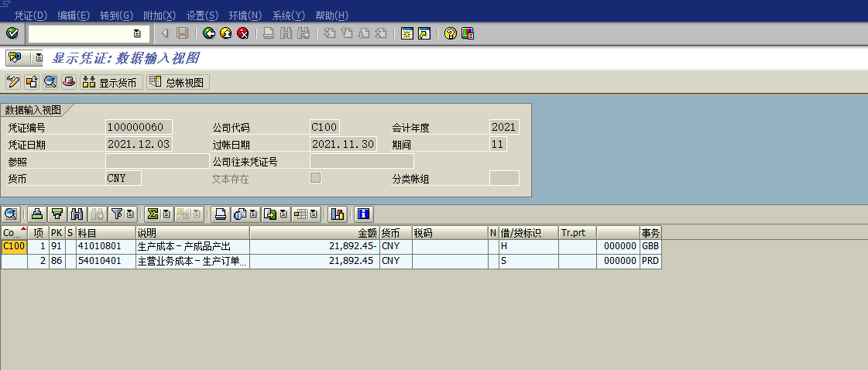Click the ALV Print icon
The width and height of the screenshot is (868, 370).
220,214
